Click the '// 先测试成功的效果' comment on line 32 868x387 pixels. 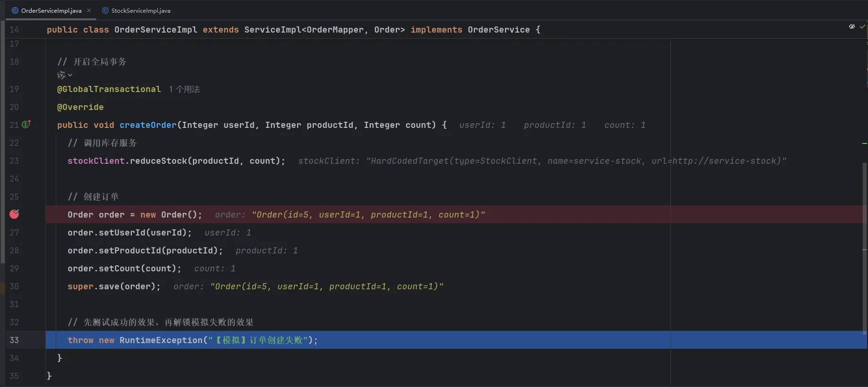[161, 322]
